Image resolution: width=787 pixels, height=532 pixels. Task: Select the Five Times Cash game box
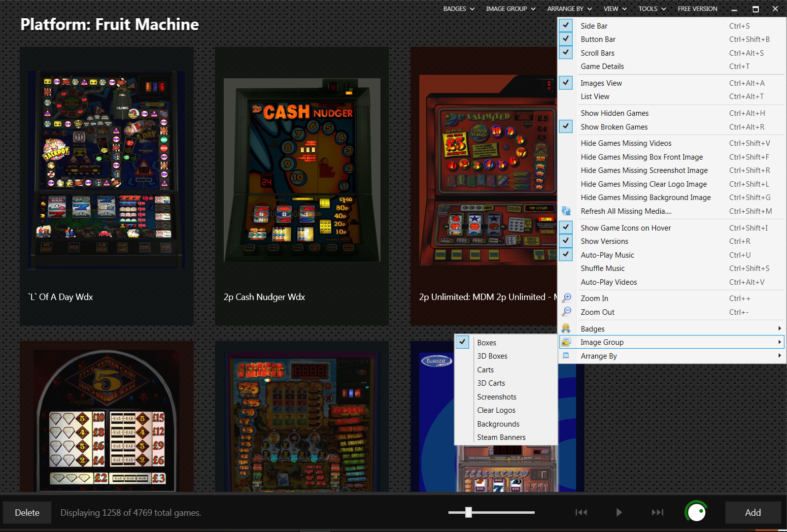[x=106, y=416]
